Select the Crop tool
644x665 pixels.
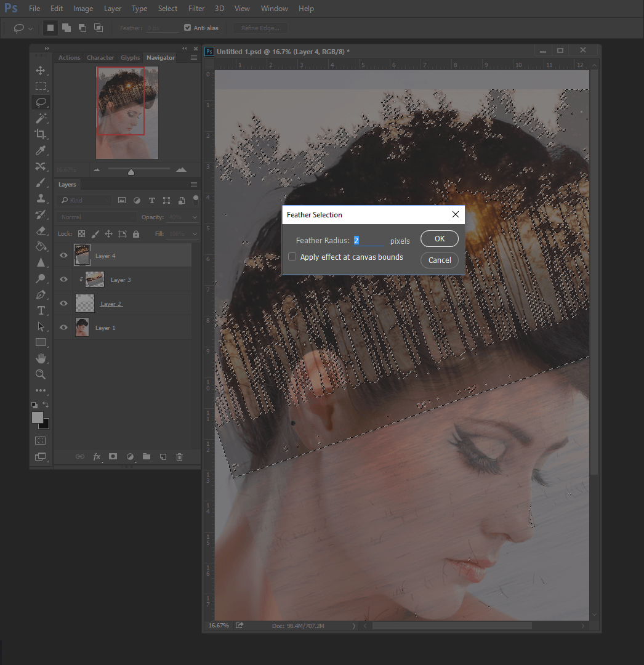point(41,134)
